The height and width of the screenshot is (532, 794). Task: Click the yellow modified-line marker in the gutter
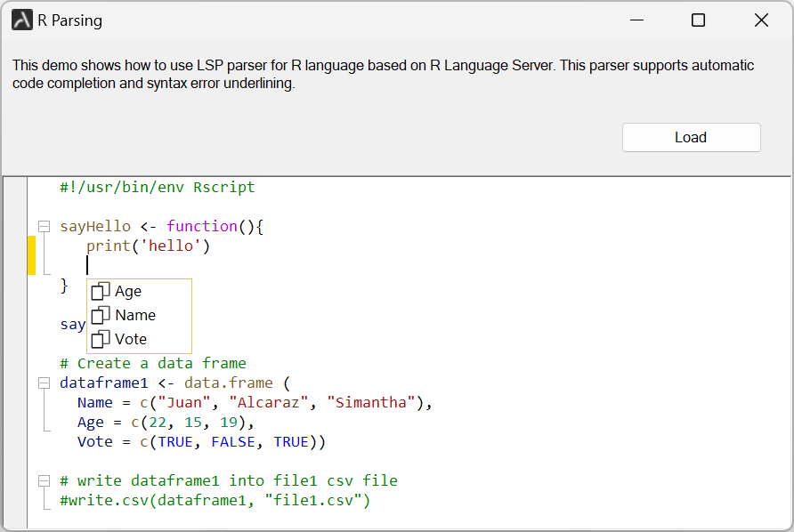point(31,255)
